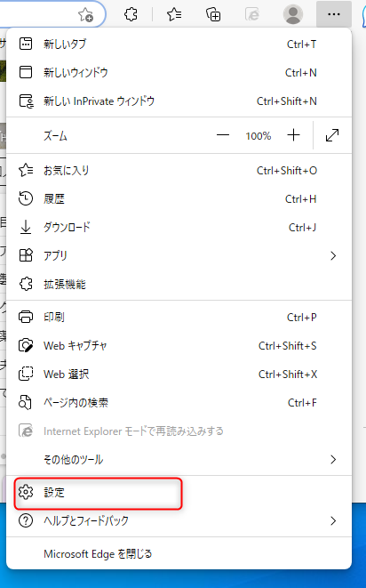Click the Ctrl+P shortcut text
The width and height of the screenshot is (366, 588).
[x=301, y=318]
